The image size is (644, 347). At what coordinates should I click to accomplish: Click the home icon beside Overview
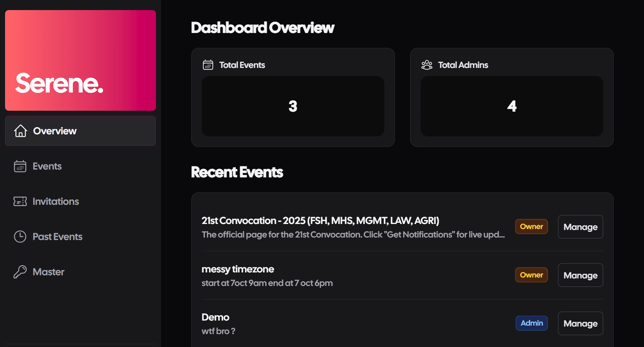[x=20, y=131]
